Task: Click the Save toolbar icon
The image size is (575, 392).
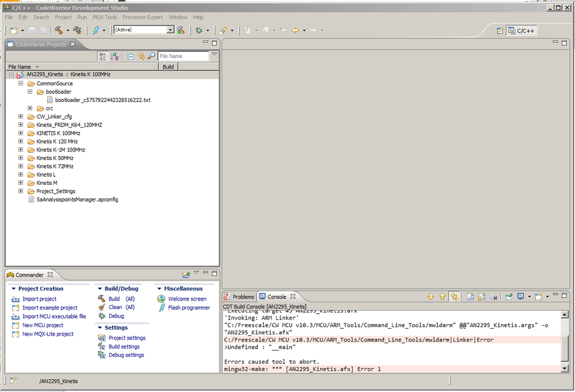Action: pos(32,31)
